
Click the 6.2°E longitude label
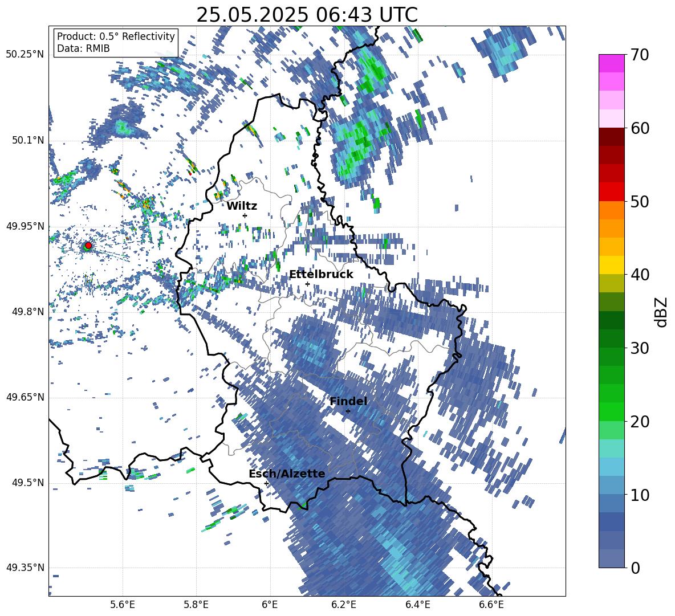pyautogui.click(x=344, y=605)
